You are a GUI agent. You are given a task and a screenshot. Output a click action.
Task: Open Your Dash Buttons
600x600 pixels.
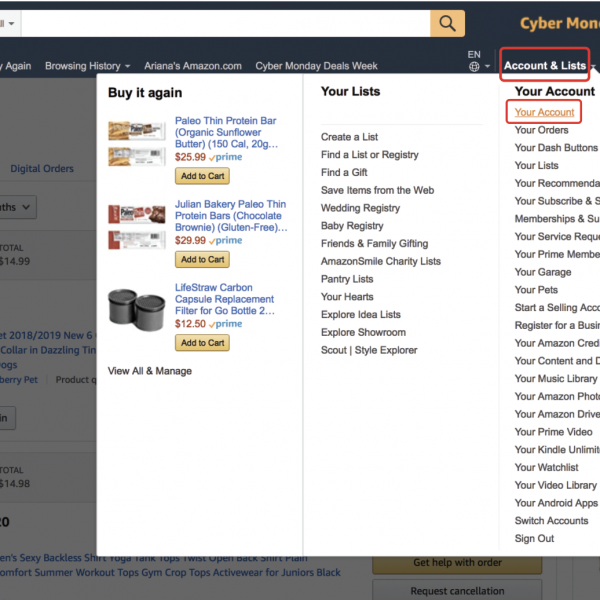click(556, 148)
